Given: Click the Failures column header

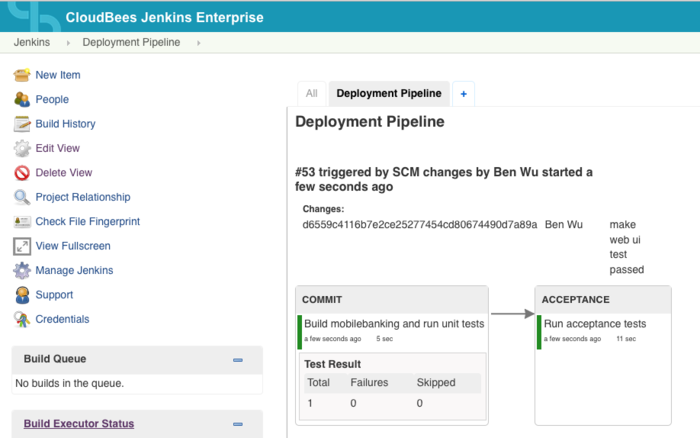Looking at the screenshot, I should [x=369, y=383].
